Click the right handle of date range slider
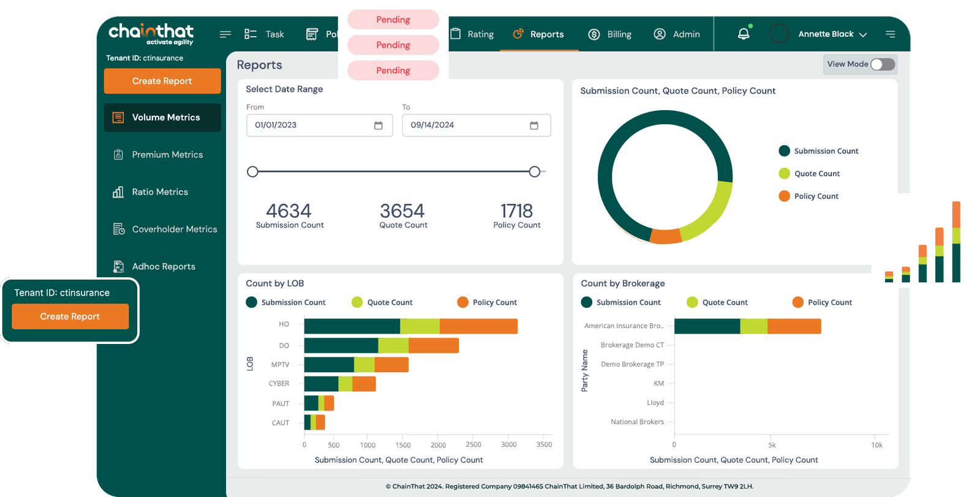The image size is (980, 497). [x=535, y=172]
